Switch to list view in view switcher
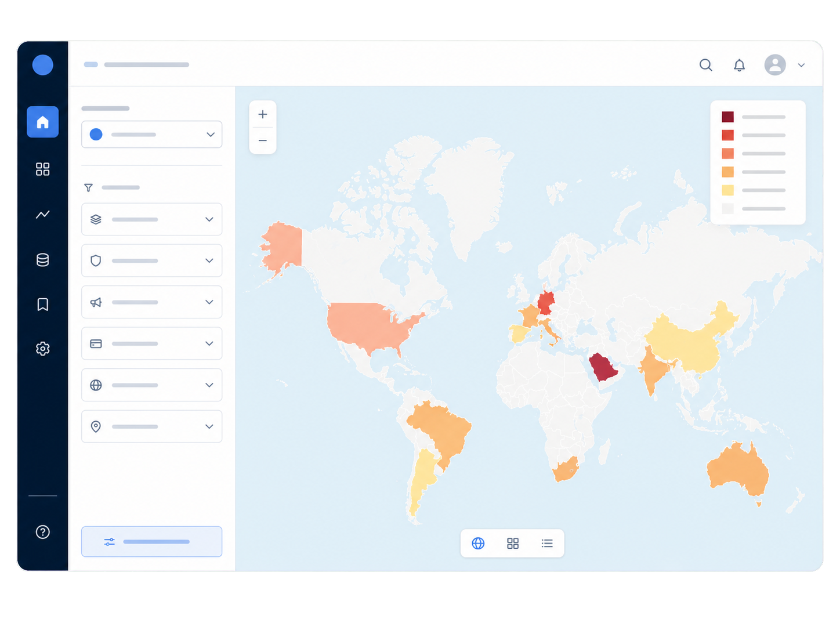 [547, 544]
